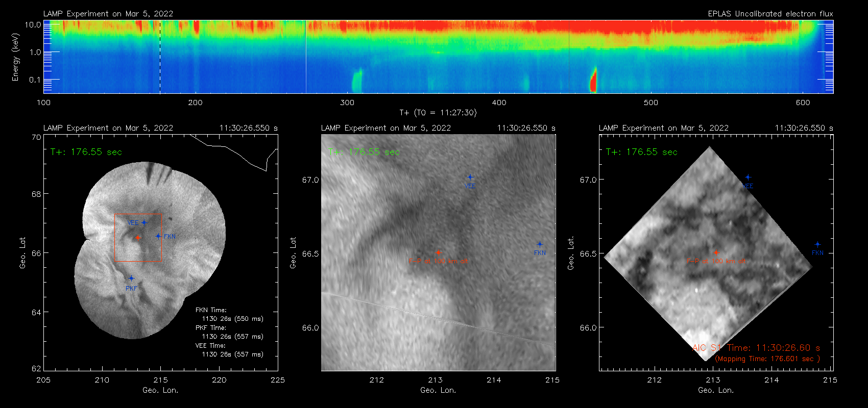Viewport: 868px width, 408px height.
Task: Click 'Geo. Lat.' label of right panel
Action: click(571, 252)
